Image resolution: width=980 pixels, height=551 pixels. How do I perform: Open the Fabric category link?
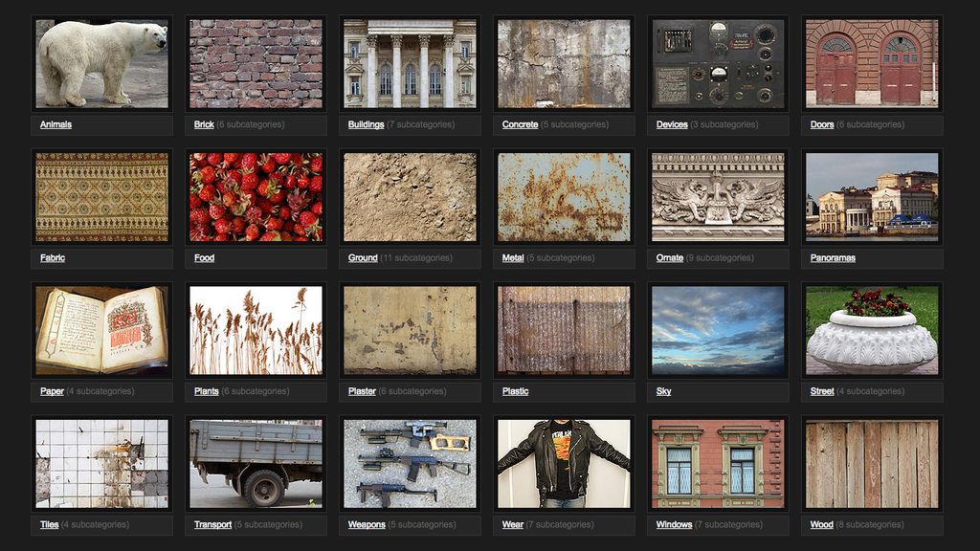tap(51, 257)
